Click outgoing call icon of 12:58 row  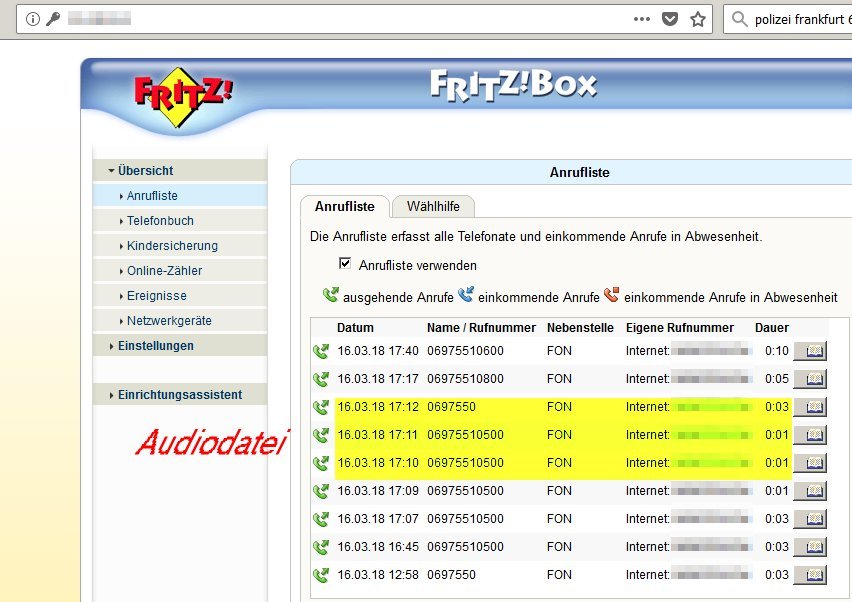click(321, 575)
